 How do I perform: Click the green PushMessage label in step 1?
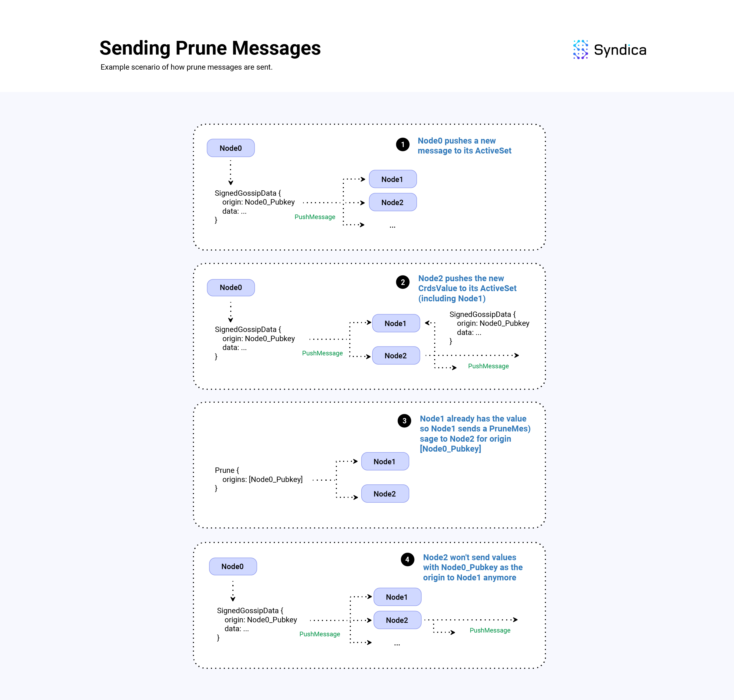click(x=315, y=217)
